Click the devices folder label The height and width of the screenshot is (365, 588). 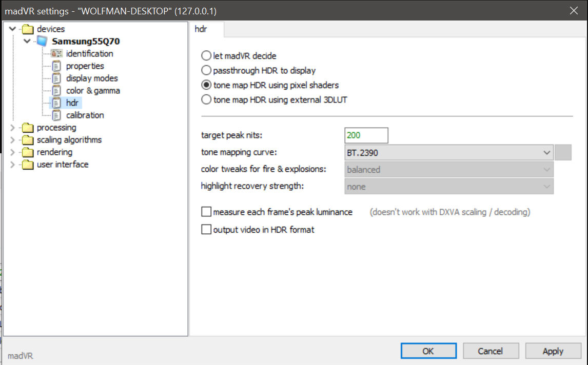tap(51, 29)
